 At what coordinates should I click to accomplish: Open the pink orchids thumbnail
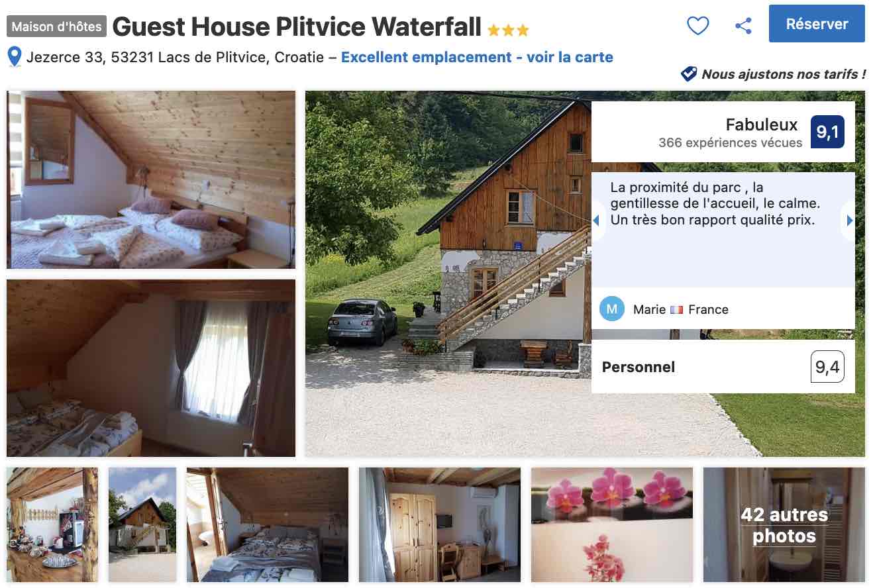(612, 524)
